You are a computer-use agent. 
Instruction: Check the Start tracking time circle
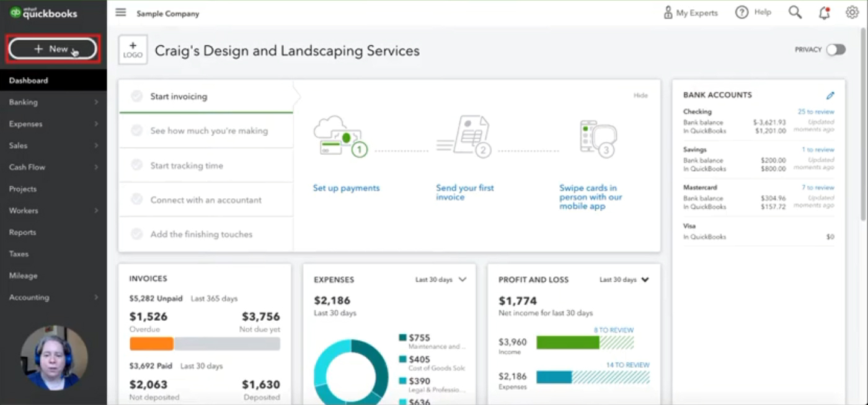point(136,165)
